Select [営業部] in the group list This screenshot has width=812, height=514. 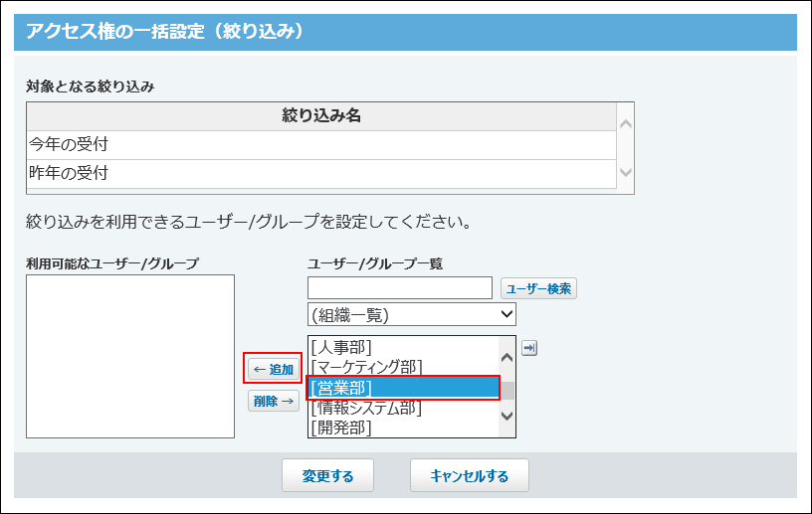click(403, 387)
